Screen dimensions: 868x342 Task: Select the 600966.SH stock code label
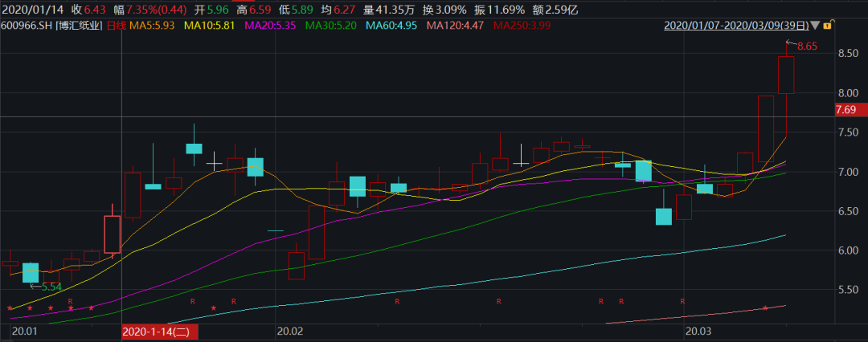[27, 26]
